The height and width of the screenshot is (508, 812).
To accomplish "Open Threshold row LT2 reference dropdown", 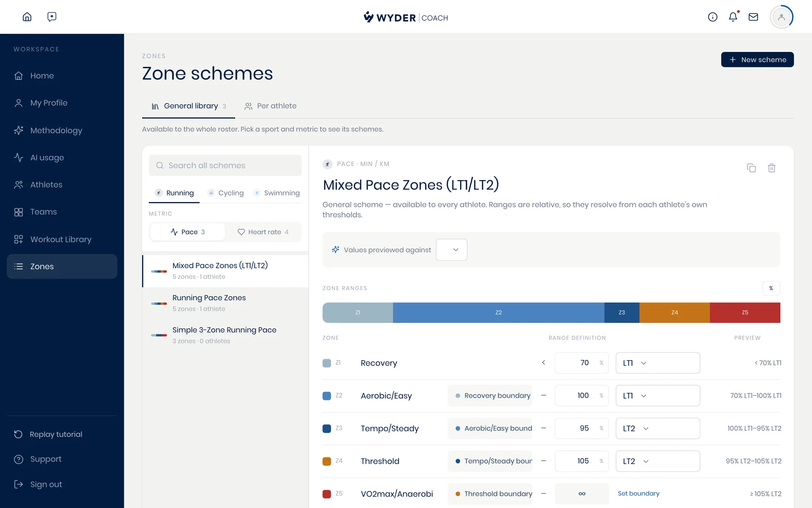I will click(x=658, y=461).
